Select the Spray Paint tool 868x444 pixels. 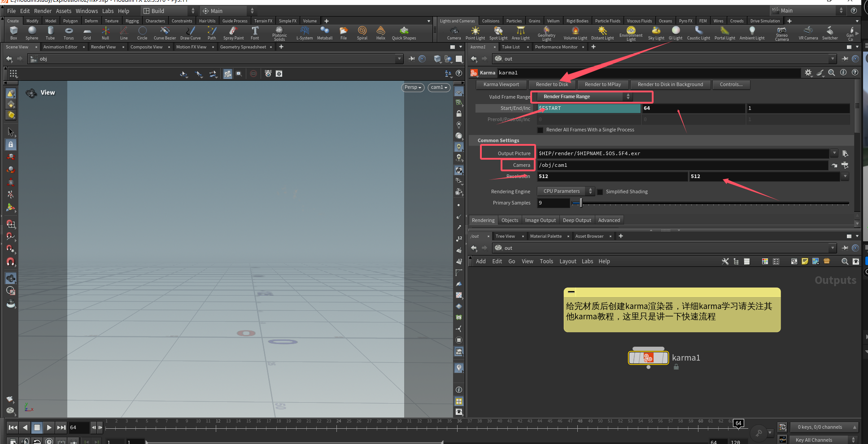click(233, 33)
